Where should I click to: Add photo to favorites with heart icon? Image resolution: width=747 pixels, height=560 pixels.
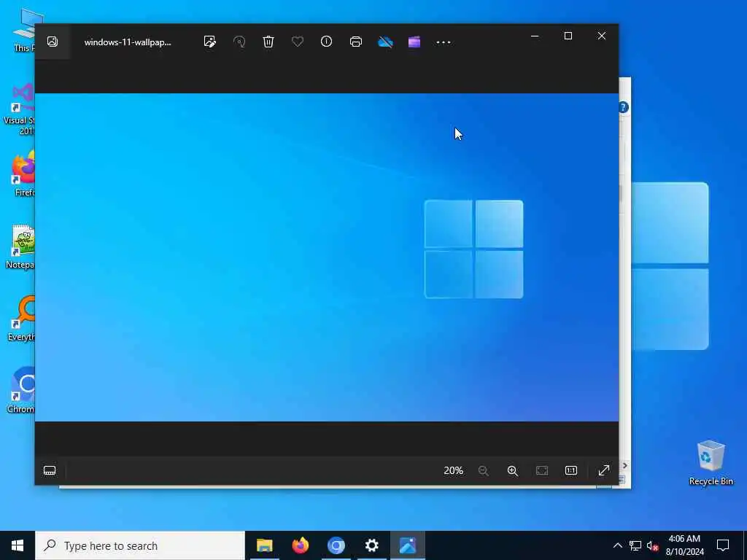pos(298,42)
